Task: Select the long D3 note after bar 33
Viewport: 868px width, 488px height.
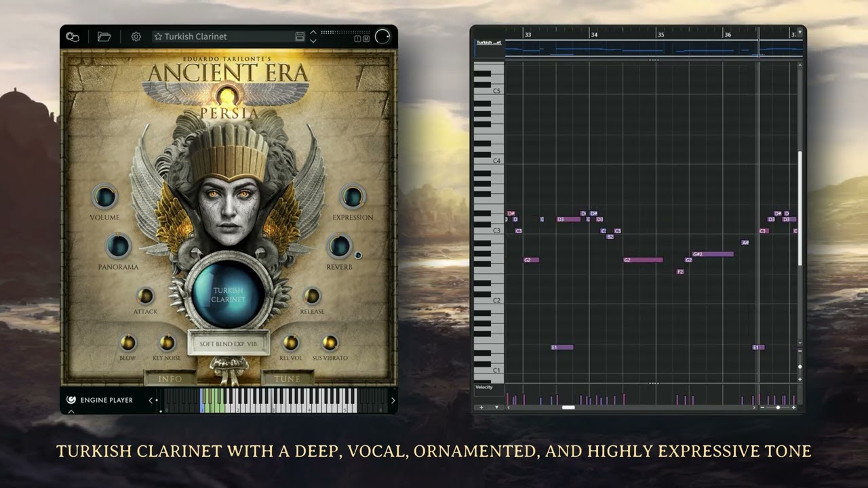Action: [x=568, y=220]
